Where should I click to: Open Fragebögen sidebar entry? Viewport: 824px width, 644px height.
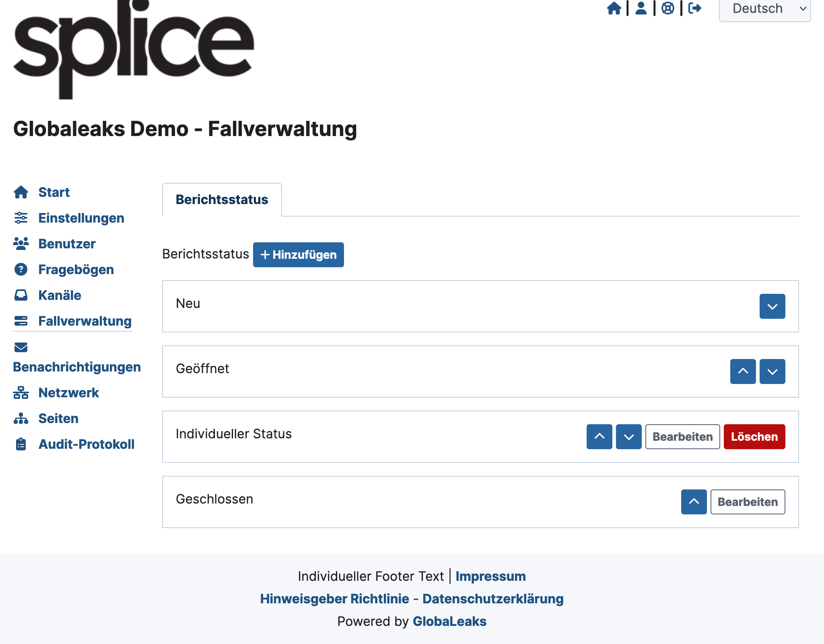point(76,270)
